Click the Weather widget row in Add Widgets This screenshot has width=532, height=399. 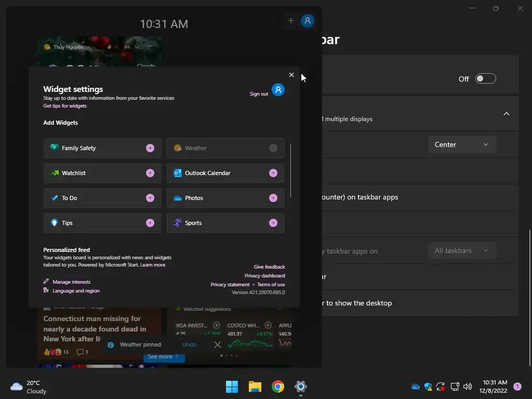point(225,148)
